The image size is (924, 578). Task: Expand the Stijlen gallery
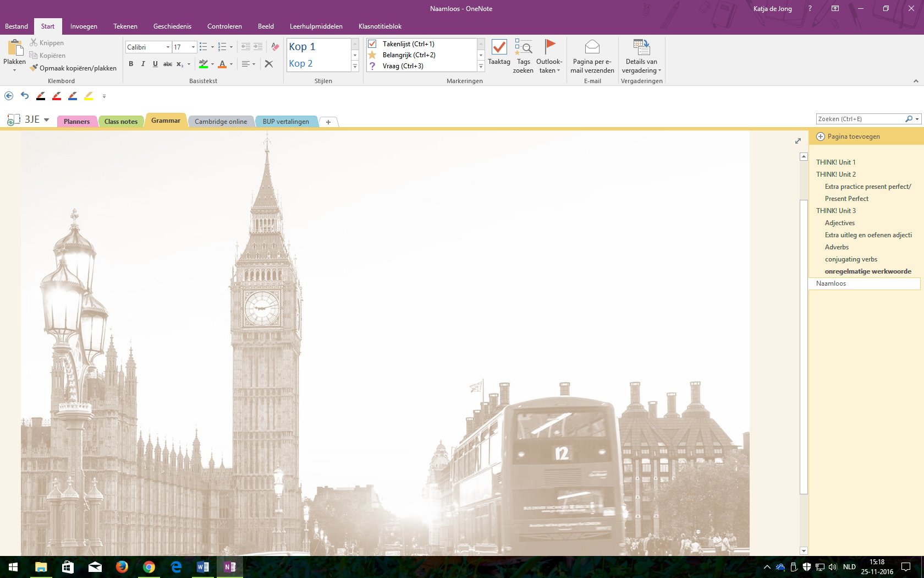tap(355, 67)
